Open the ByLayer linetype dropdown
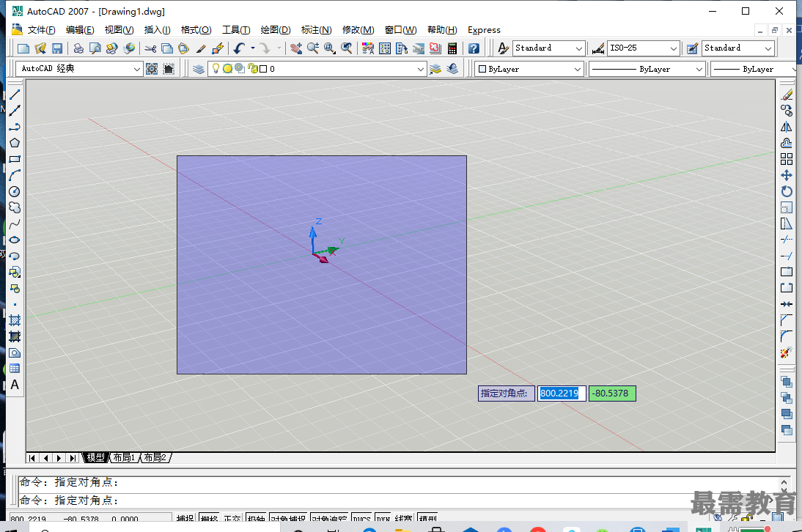Screen dimensions: 802x532 [x=699, y=69]
